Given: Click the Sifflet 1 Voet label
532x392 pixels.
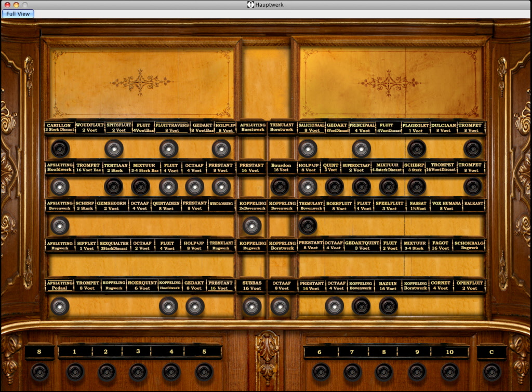Looking at the screenshot, I should (87, 246).
